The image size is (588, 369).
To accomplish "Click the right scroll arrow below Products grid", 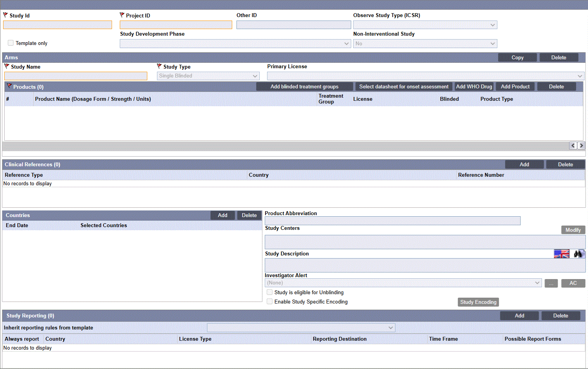I will coord(581,145).
